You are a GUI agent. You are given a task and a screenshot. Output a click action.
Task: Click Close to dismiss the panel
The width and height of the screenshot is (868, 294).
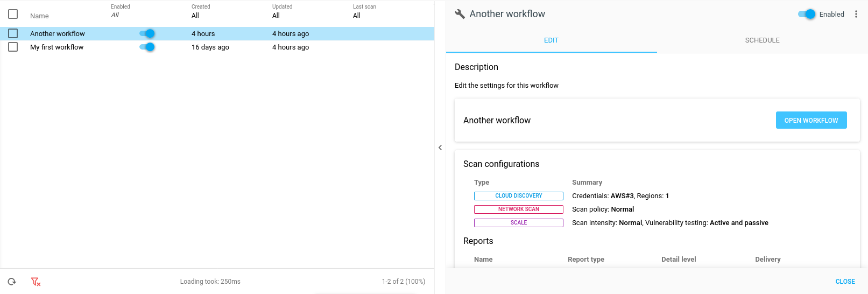click(x=845, y=282)
